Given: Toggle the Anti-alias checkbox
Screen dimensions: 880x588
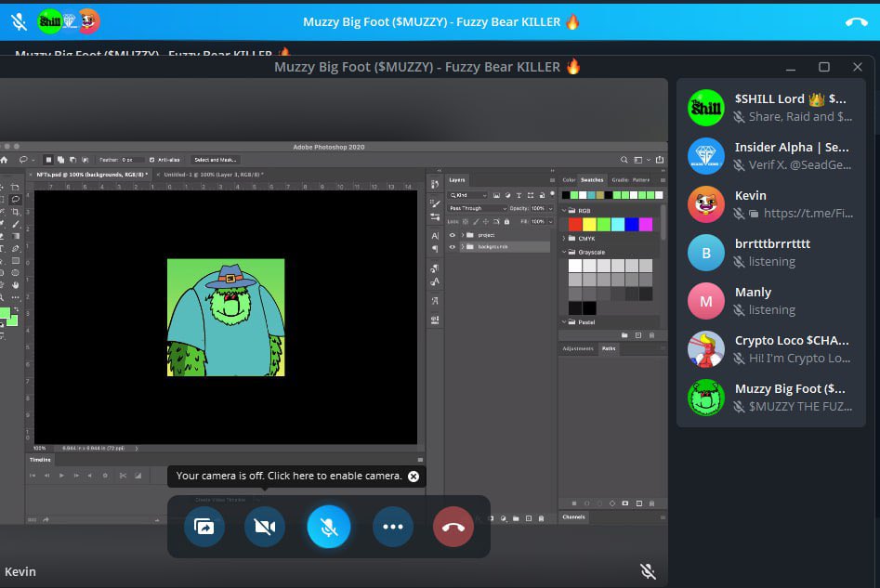Looking at the screenshot, I should pyautogui.click(x=152, y=160).
